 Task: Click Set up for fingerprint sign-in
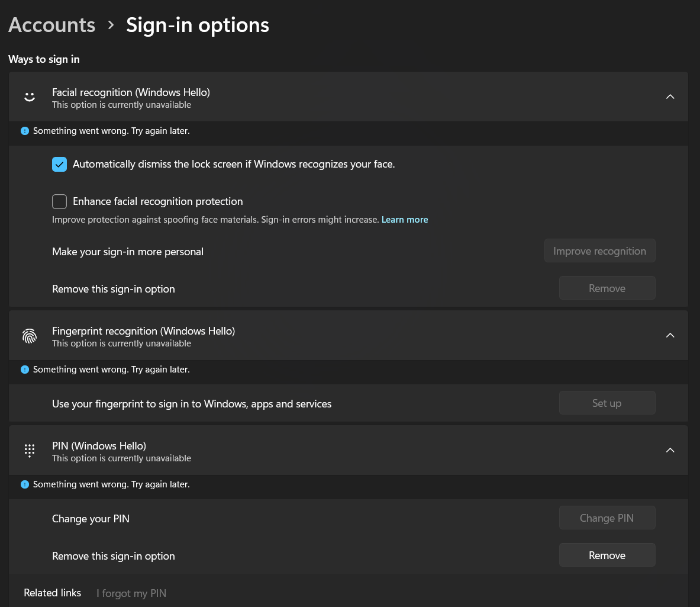pyautogui.click(x=607, y=403)
